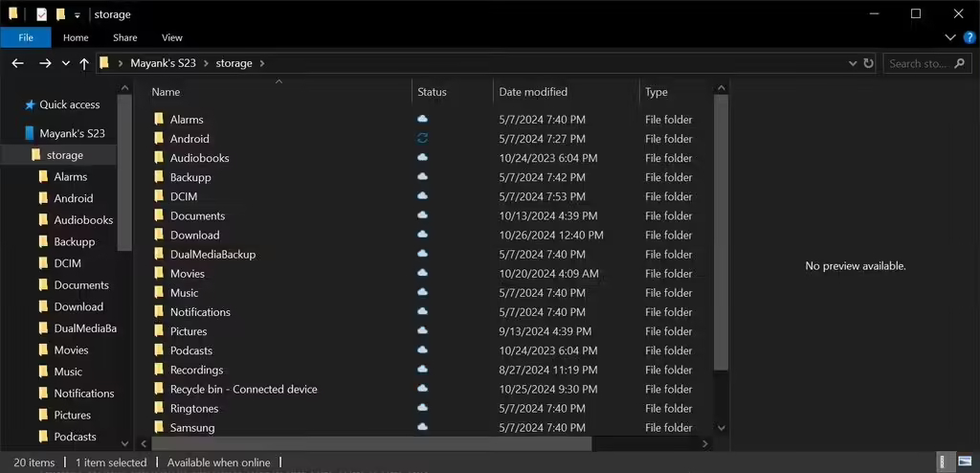
Task: Refresh the storage folder view
Action: [868, 63]
